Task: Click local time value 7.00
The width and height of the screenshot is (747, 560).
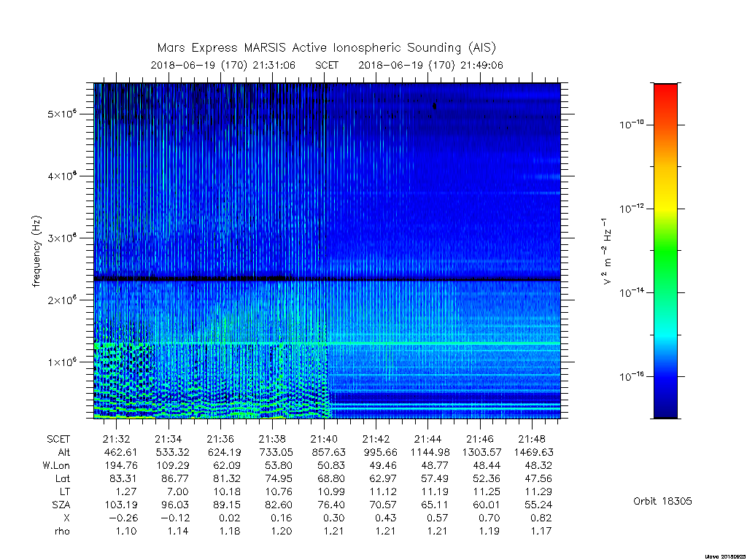Action: [x=178, y=491]
